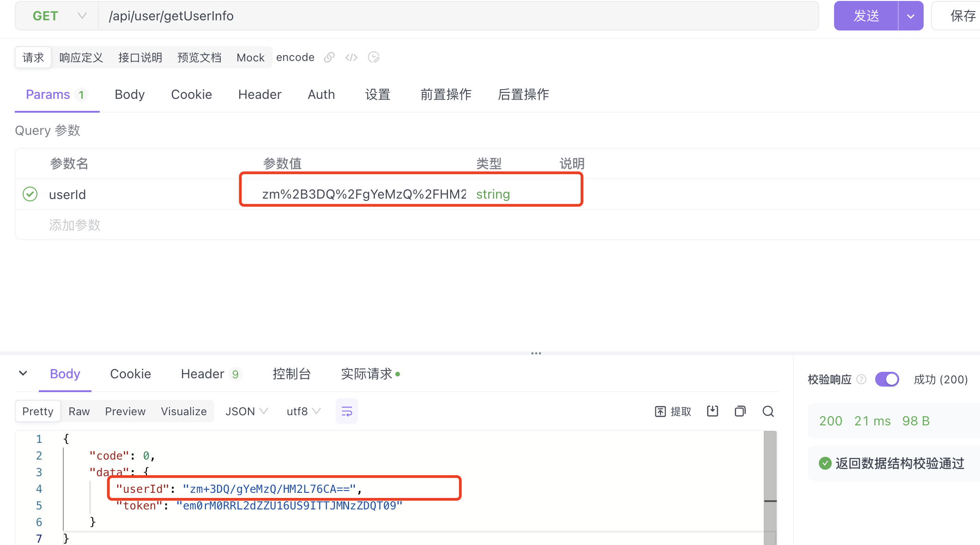
Task: Click the history clock icon beside encode
Action: point(374,57)
